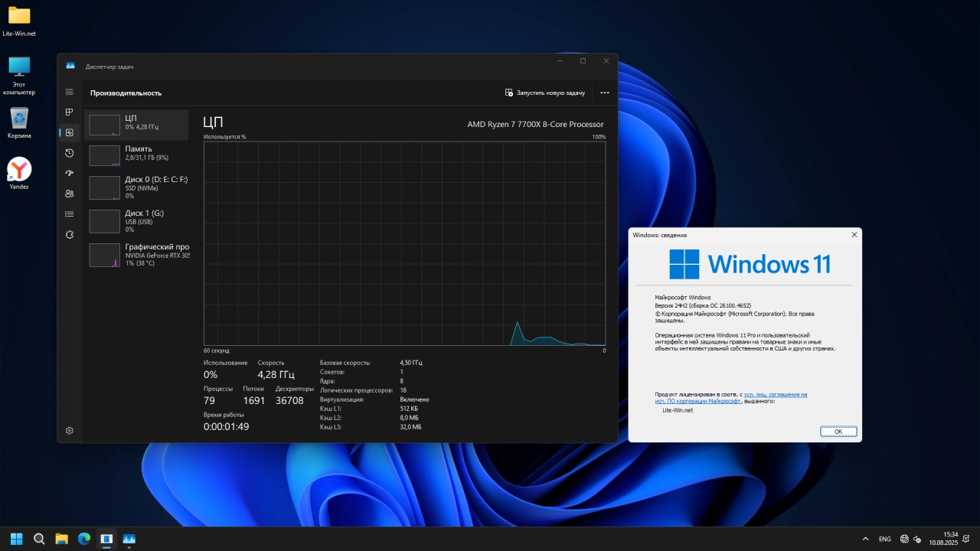Open the volume tray icon

[917, 539]
